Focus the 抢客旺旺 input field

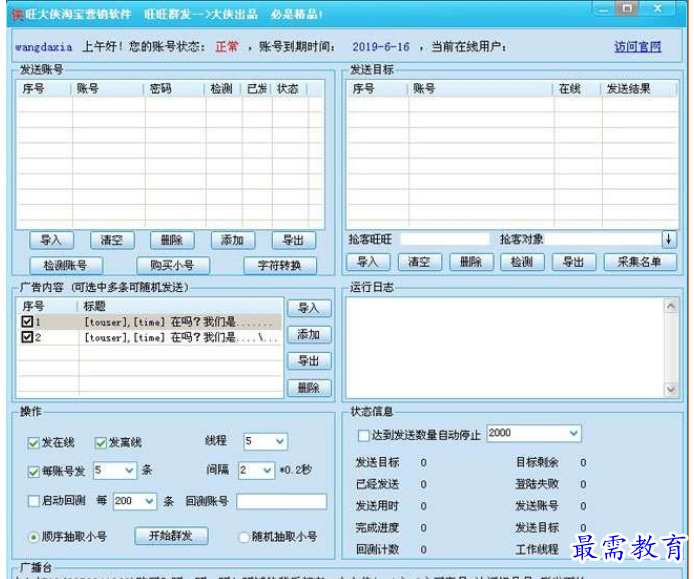pyautogui.click(x=445, y=239)
